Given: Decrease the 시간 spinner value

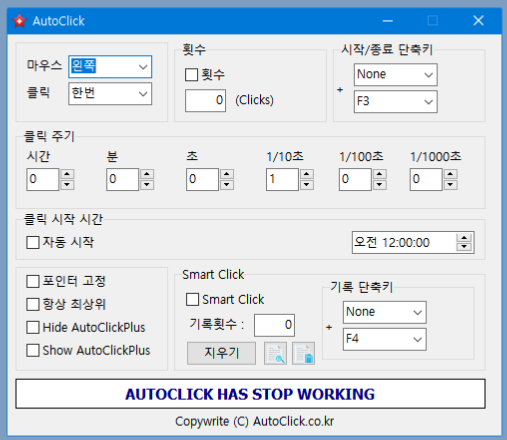Looking at the screenshot, I should coord(67,185).
